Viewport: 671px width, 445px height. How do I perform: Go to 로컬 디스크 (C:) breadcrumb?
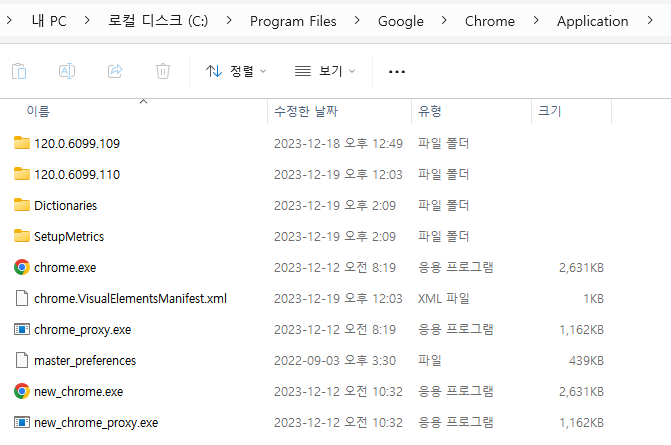[x=158, y=21]
